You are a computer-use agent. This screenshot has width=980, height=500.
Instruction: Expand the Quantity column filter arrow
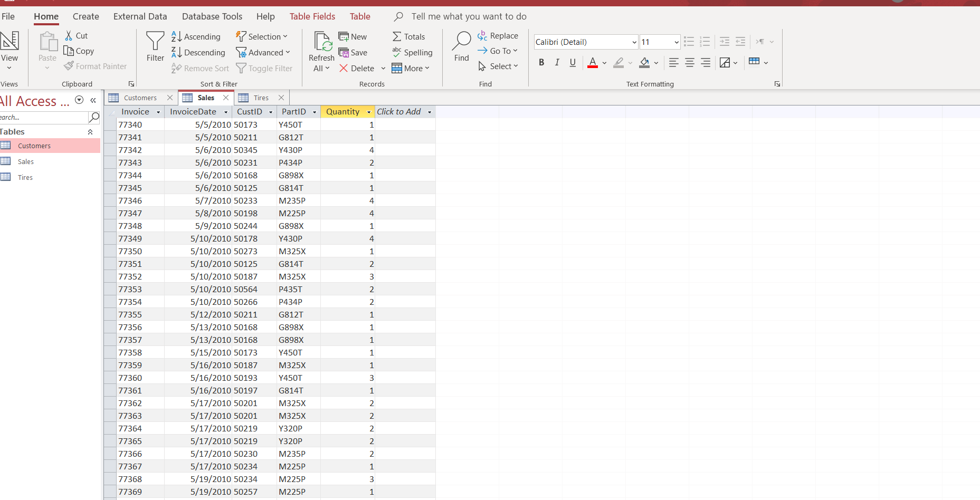point(368,112)
